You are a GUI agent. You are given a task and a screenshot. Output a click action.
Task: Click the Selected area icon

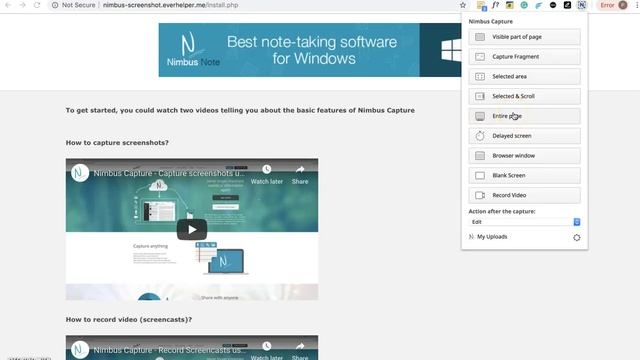480,76
